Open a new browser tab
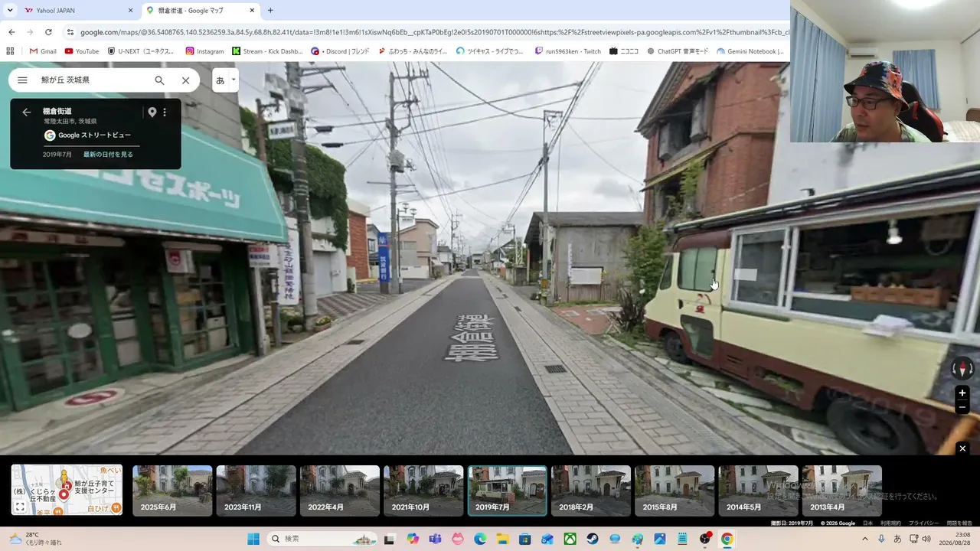This screenshot has width=980, height=551. [x=270, y=11]
